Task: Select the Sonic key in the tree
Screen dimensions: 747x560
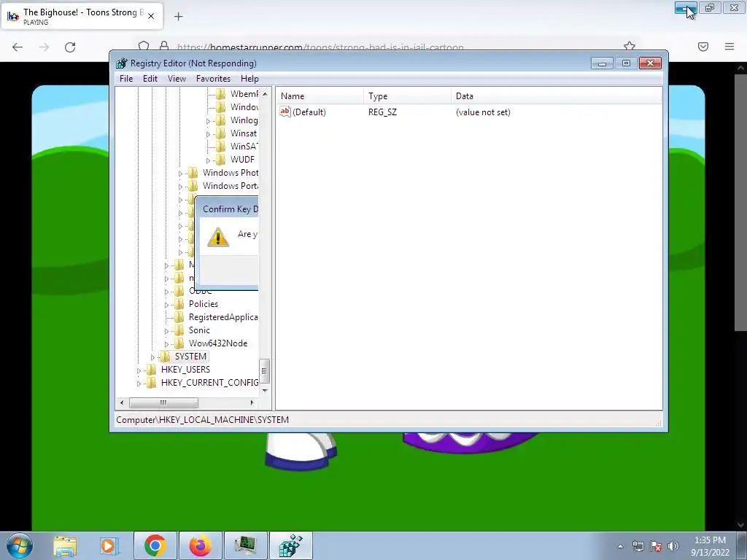Action: tap(199, 330)
